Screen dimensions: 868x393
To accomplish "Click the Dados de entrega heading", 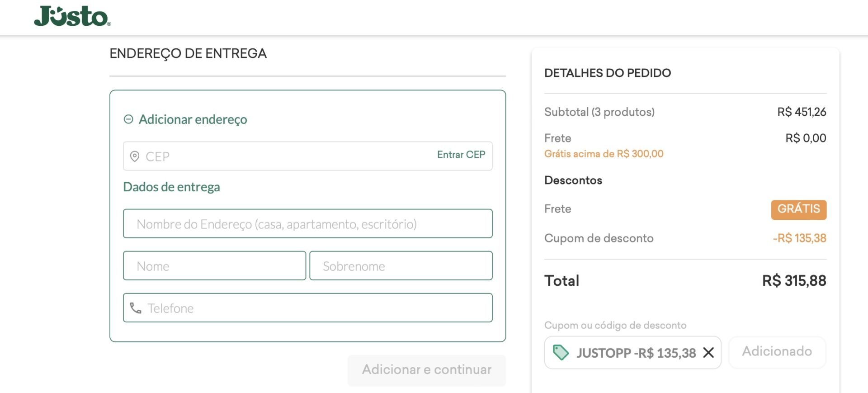I will pos(172,187).
